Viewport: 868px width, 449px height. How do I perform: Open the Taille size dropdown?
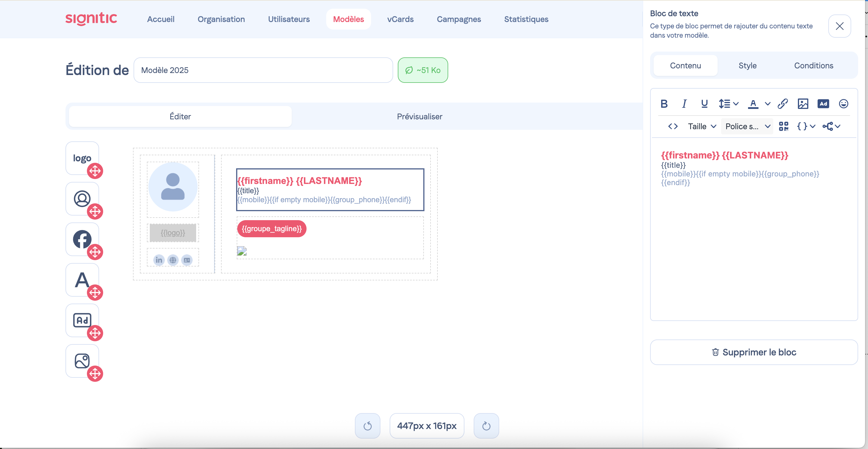[x=701, y=126]
